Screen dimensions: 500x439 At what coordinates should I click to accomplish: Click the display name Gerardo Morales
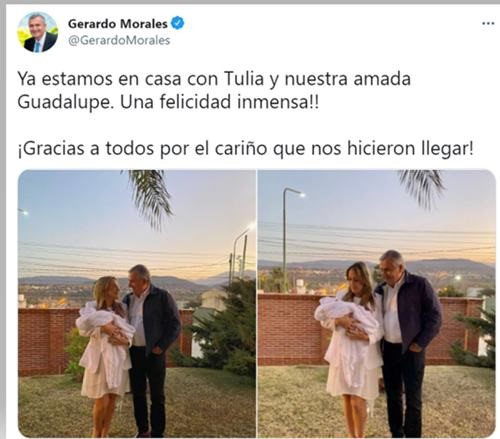[x=118, y=24]
